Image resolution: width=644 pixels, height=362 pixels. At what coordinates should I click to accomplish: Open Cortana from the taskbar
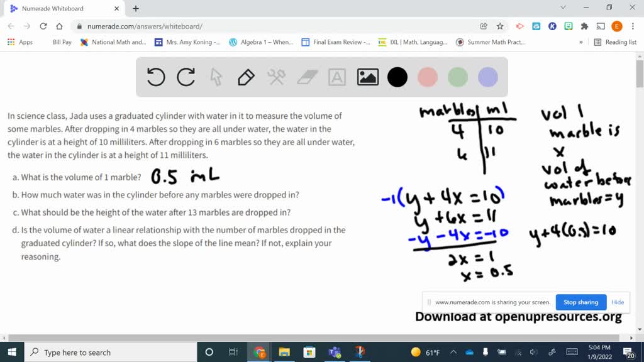(x=209, y=352)
